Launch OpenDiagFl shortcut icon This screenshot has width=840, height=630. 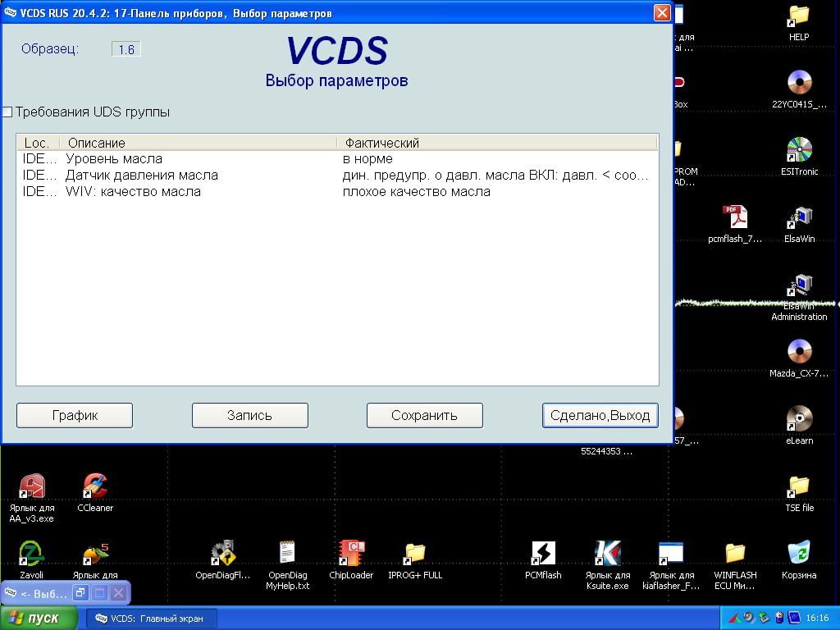click(x=223, y=559)
